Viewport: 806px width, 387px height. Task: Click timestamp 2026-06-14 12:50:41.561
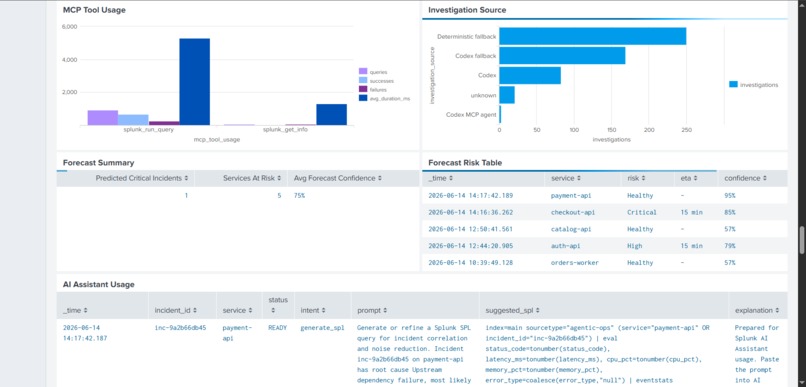470,229
